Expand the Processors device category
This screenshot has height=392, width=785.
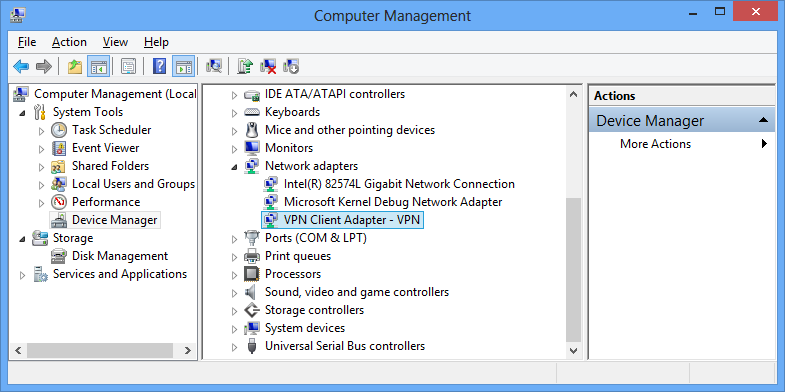(234, 274)
